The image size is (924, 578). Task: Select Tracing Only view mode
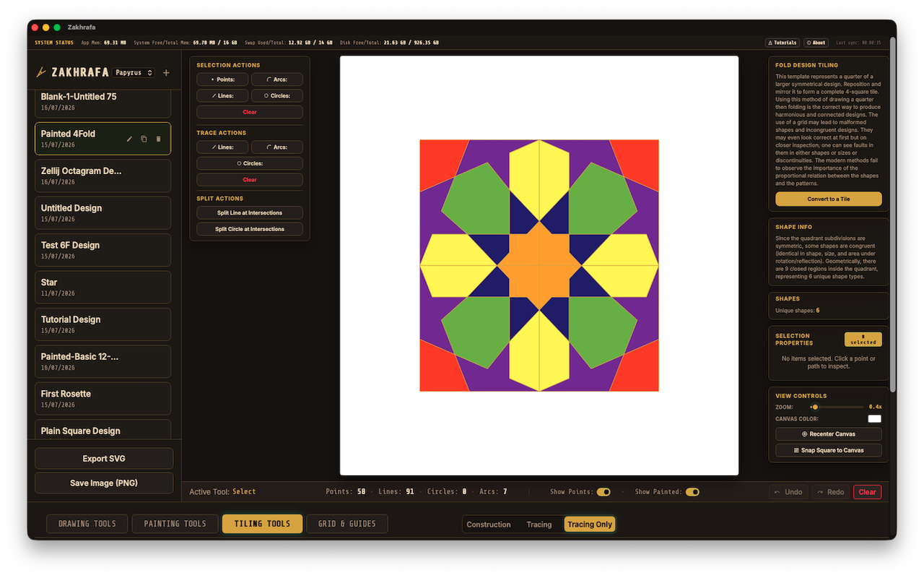point(590,525)
